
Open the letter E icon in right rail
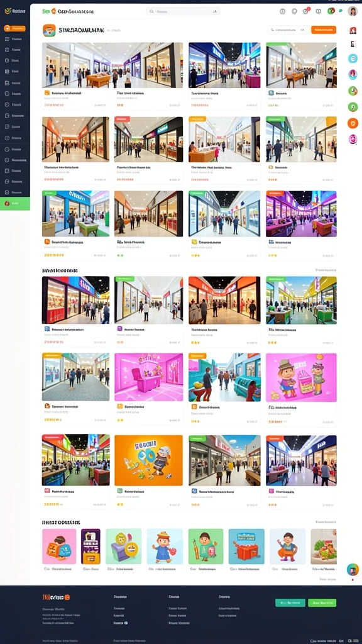353,44
